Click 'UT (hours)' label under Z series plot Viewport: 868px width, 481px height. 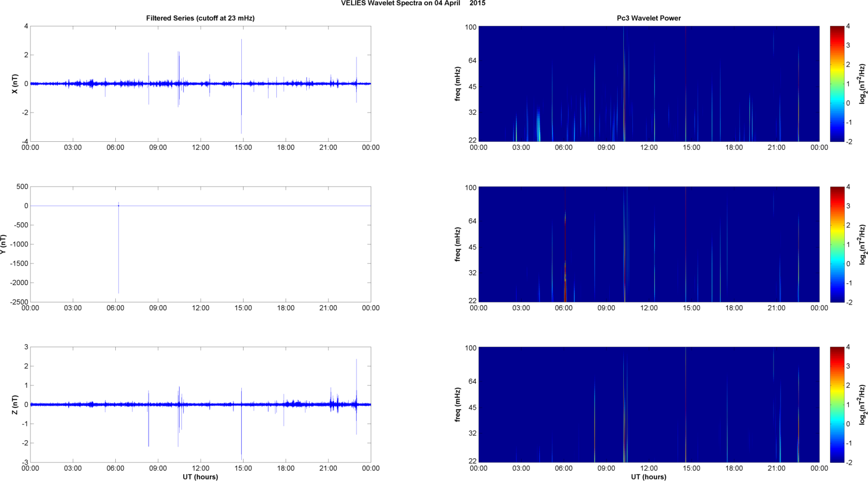200,476
